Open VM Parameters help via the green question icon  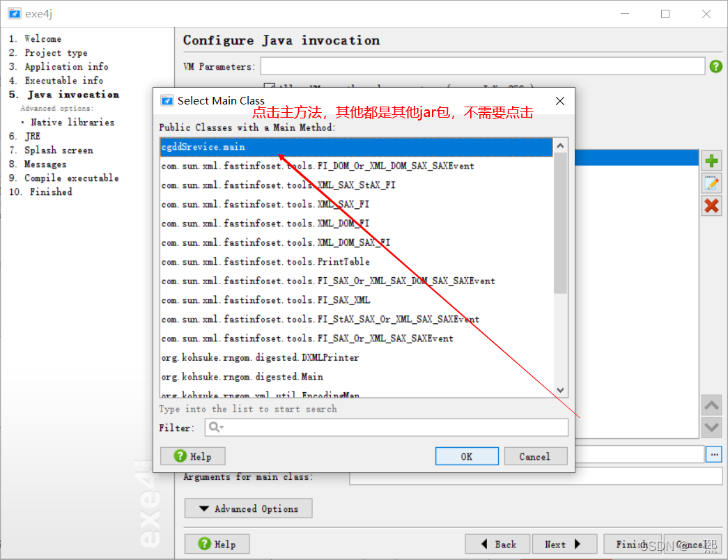pos(718,65)
